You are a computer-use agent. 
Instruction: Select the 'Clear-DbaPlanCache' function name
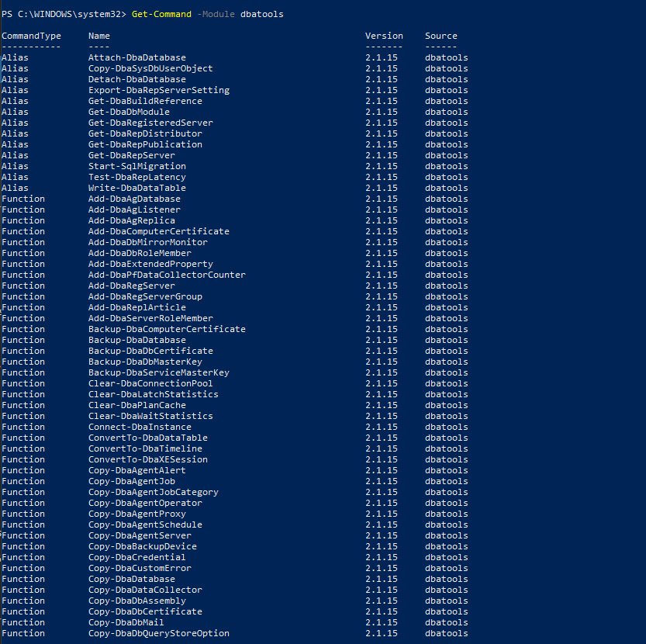click(137, 405)
